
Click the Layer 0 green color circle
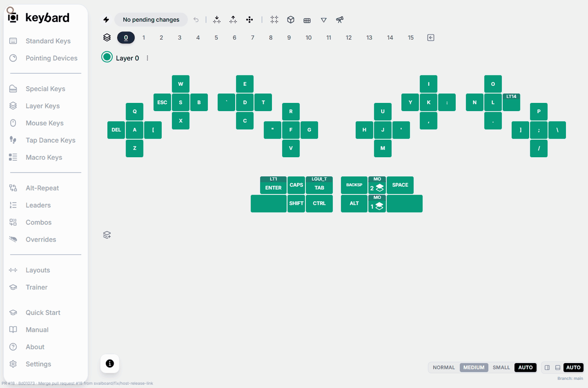coord(107,57)
